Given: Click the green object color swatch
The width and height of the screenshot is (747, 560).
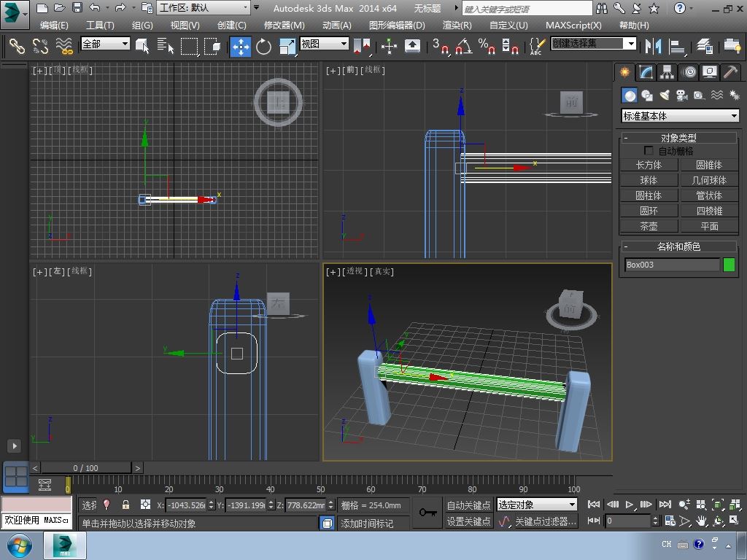Looking at the screenshot, I should point(729,265).
